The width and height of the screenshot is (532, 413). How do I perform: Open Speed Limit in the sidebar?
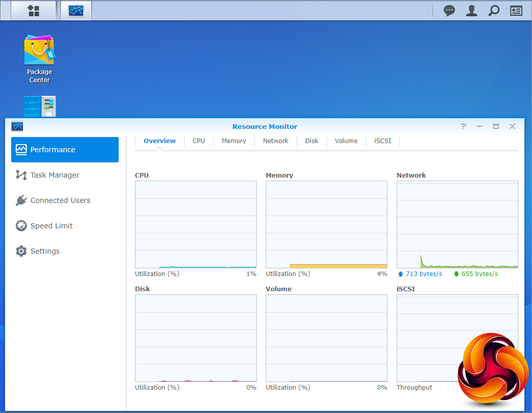(x=65, y=226)
